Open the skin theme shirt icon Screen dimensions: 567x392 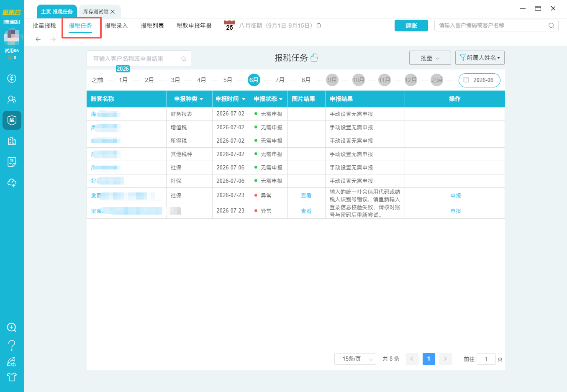[x=12, y=377]
